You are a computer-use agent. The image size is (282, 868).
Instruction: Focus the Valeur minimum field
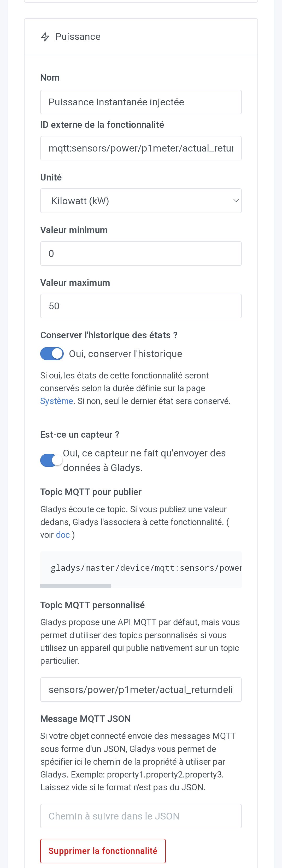tap(141, 254)
